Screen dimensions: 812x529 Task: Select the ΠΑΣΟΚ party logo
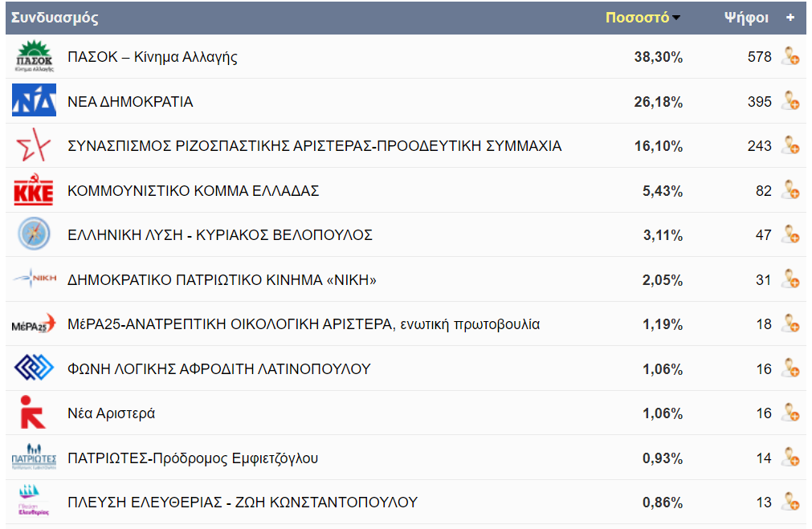[33, 57]
